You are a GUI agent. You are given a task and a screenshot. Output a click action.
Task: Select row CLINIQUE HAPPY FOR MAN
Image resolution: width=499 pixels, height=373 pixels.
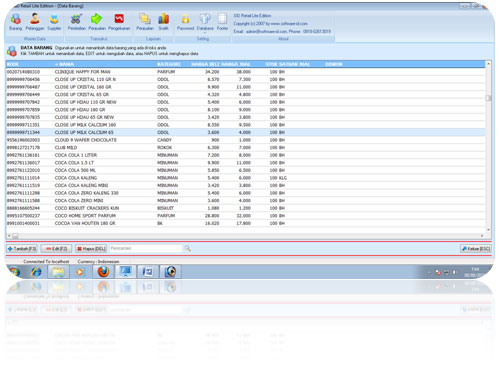(246, 72)
